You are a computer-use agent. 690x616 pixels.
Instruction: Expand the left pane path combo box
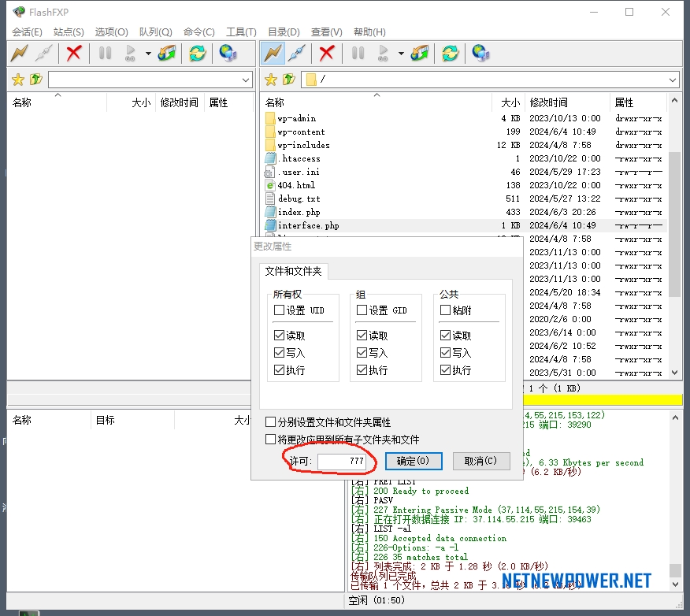[246, 80]
